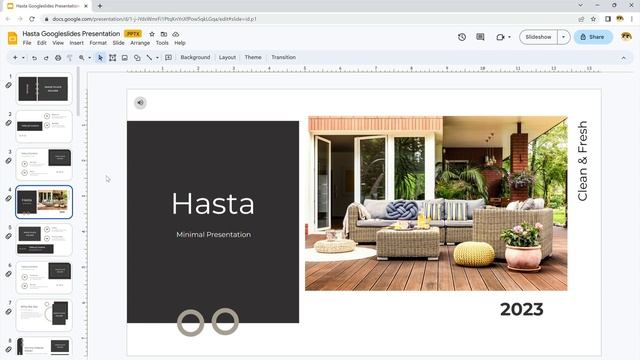Open the Slide menu
Screen dimensions: 640x360
[x=118, y=43]
